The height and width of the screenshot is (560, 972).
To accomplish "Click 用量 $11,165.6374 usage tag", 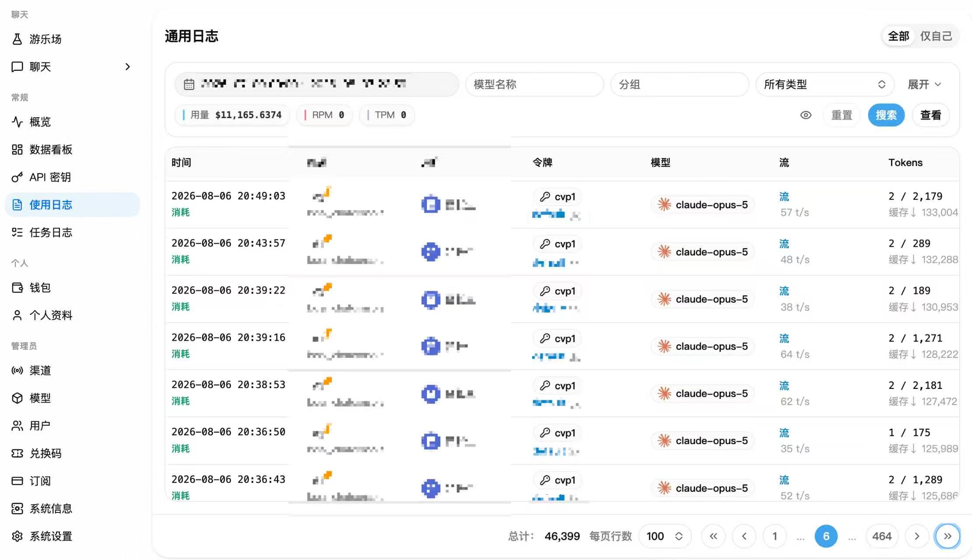I will 232,115.
